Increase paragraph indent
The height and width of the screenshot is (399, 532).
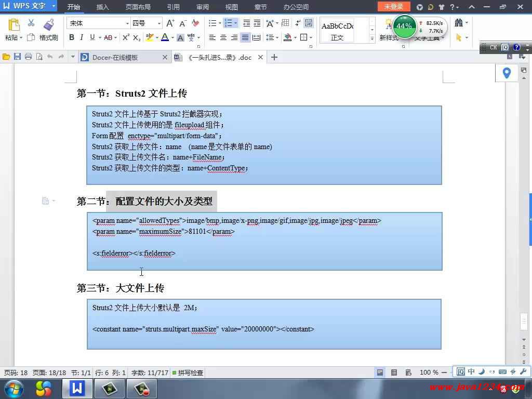258,23
